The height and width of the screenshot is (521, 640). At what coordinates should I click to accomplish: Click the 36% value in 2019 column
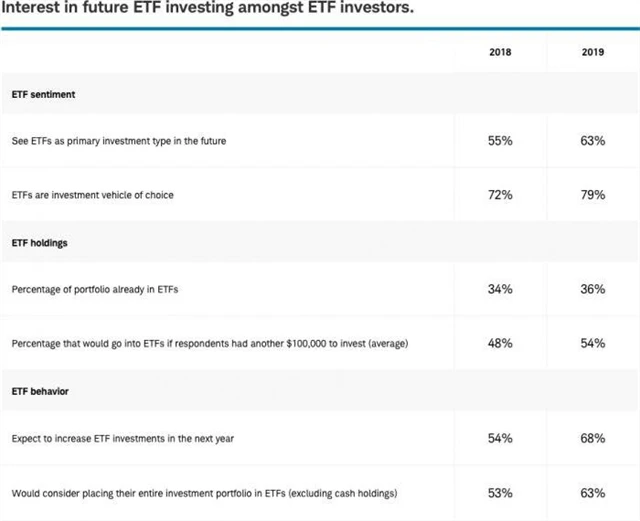pyautogui.click(x=592, y=289)
